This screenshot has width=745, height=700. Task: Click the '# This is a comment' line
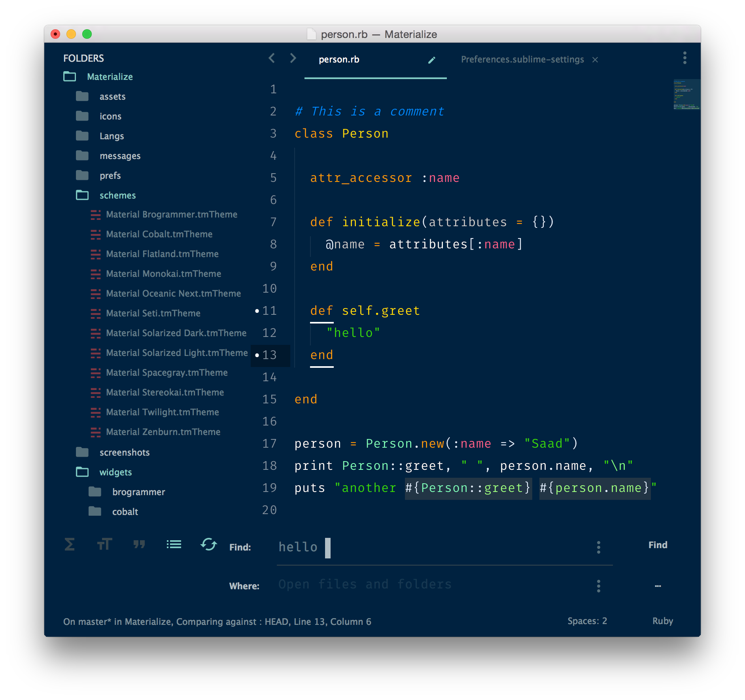click(x=370, y=112)
